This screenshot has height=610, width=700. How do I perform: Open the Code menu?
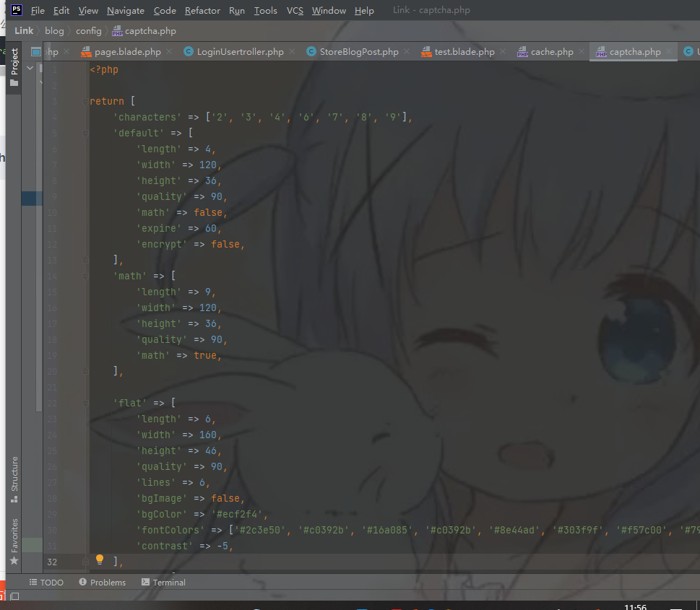coord(165,10)
